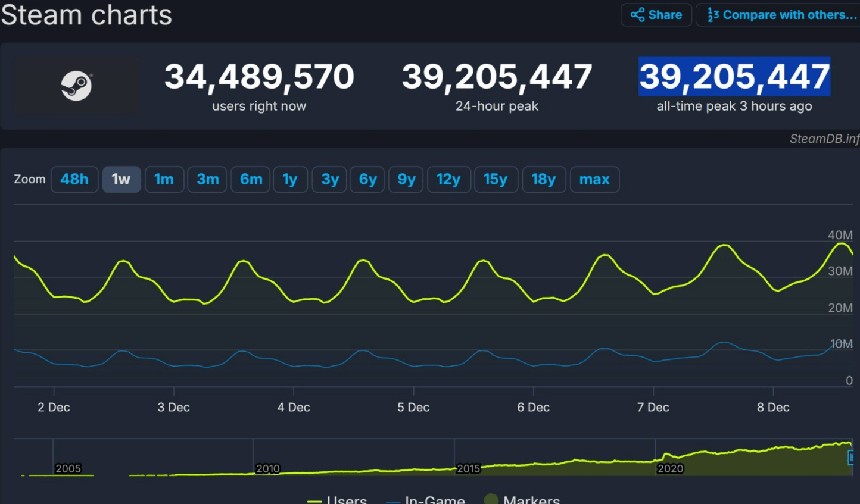Select the 1w zoom range
The height and width of the screenshot is (504, 860).
coord(121,179)
